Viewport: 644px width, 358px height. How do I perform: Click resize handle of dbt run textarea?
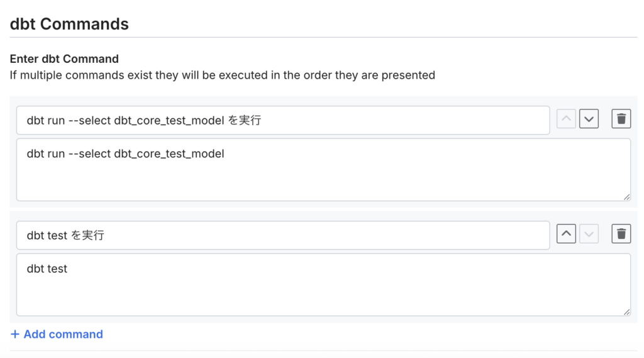pyautogui.click(x=626, y=197)
